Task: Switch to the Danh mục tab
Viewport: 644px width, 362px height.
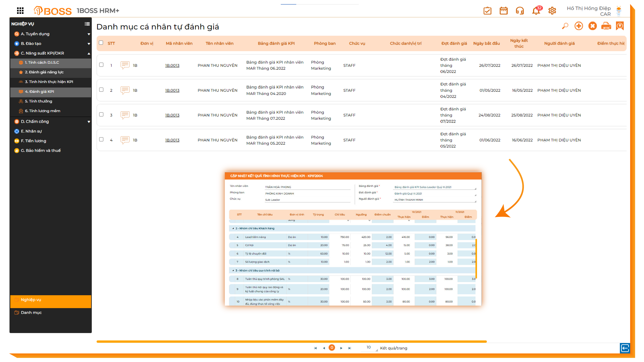Action: click(31, 313)
